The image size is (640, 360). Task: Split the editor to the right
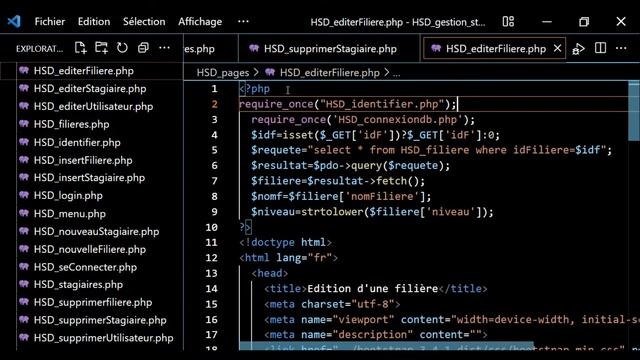[600, 48]
